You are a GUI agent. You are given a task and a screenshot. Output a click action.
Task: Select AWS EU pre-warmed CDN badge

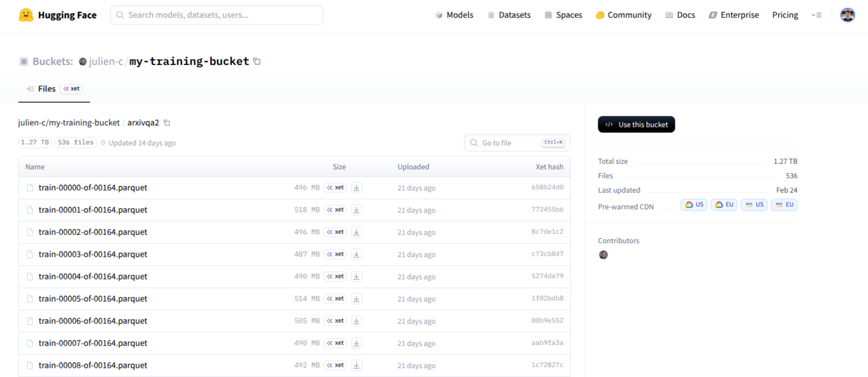(784, 205)
